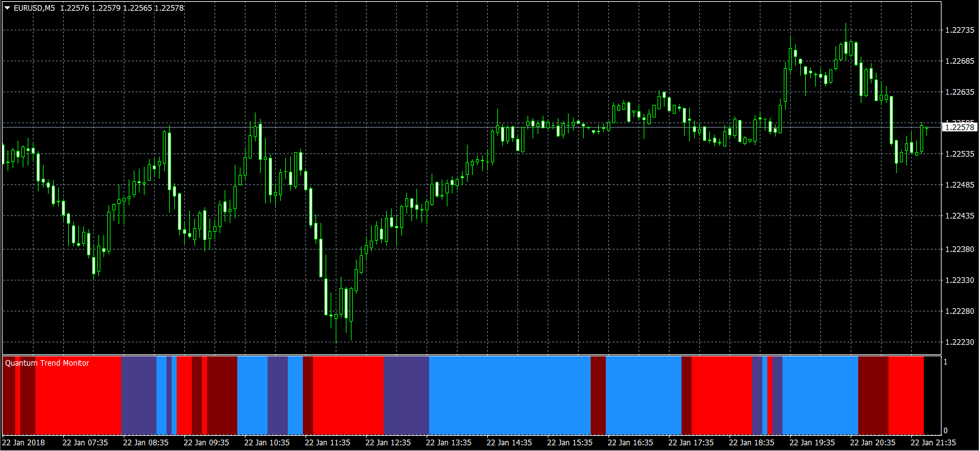Click the purple trend block at 12:35

tap(406, 395)
